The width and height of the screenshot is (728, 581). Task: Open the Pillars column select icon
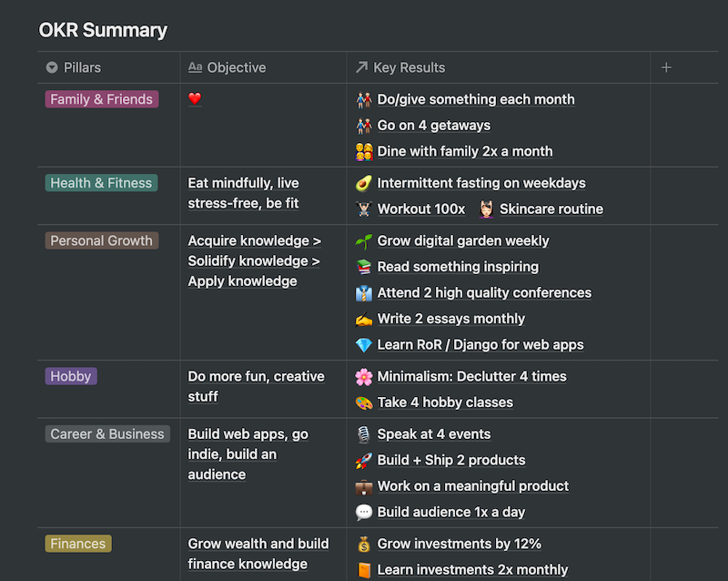click(x=52, y=67)
